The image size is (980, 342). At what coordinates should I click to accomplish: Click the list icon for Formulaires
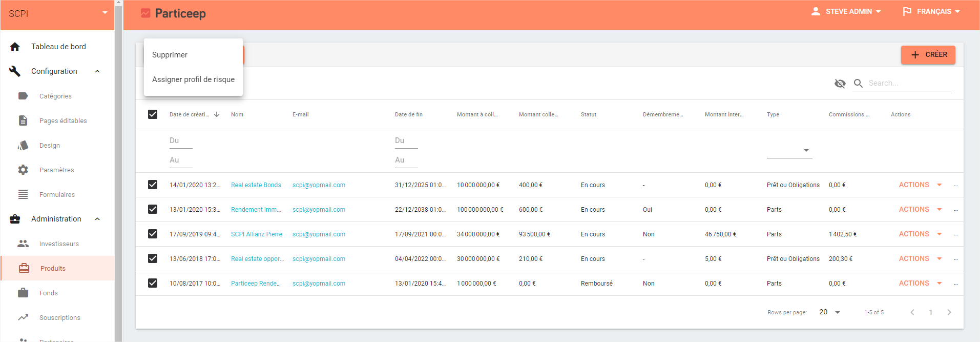pyautogui.click(x=23, y=194)
